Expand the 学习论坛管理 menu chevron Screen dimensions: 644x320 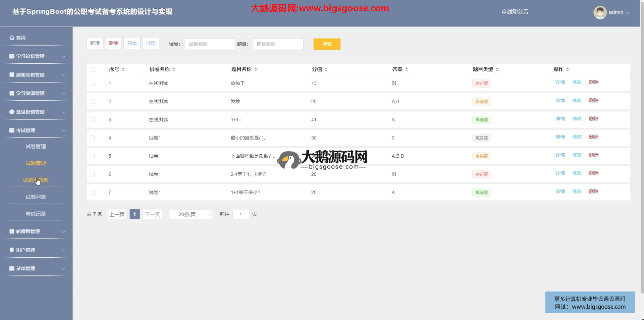click(64, 57)
